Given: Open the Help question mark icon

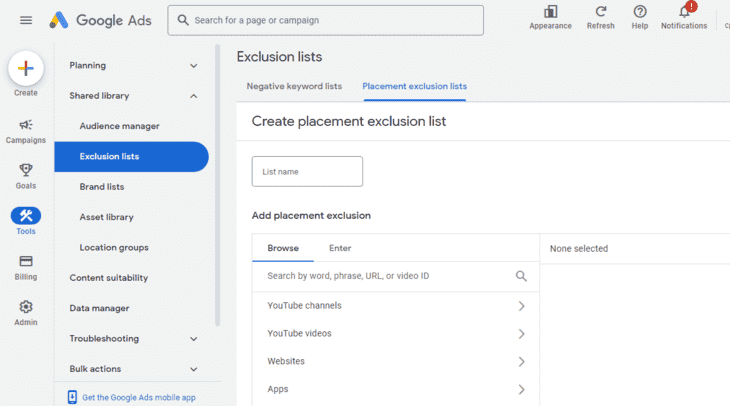Looking at the screenshot, I should tap(640, 11).
